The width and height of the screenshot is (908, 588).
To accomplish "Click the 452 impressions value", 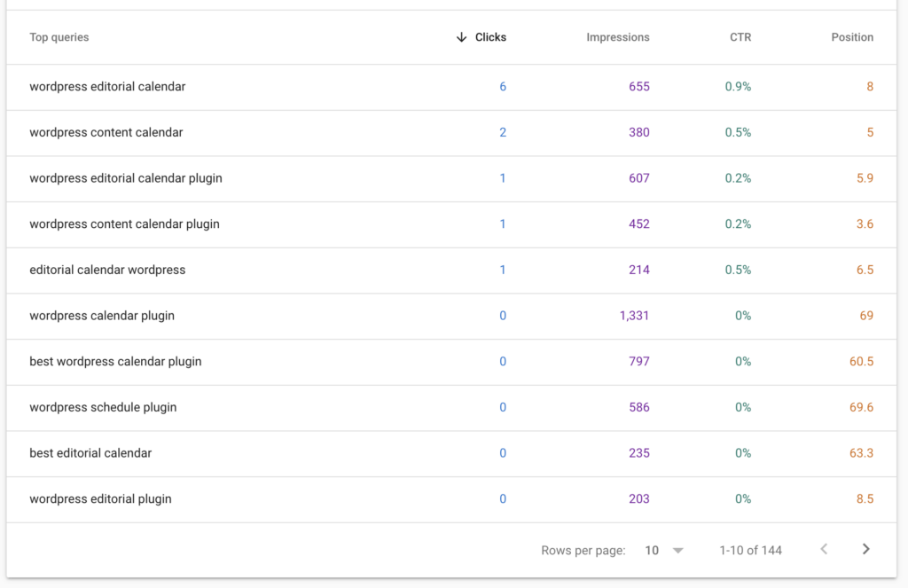I will click(x=639, y=224).
